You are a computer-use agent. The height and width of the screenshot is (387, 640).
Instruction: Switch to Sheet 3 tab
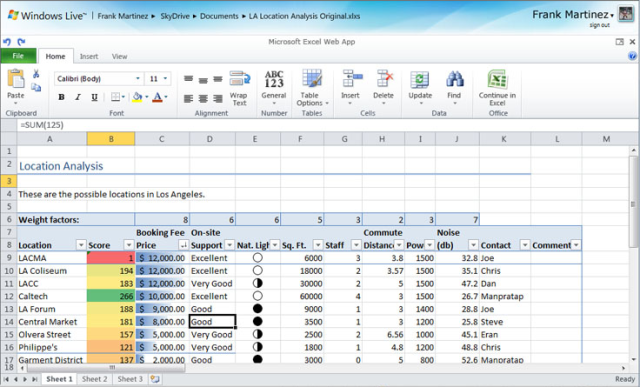130,379
